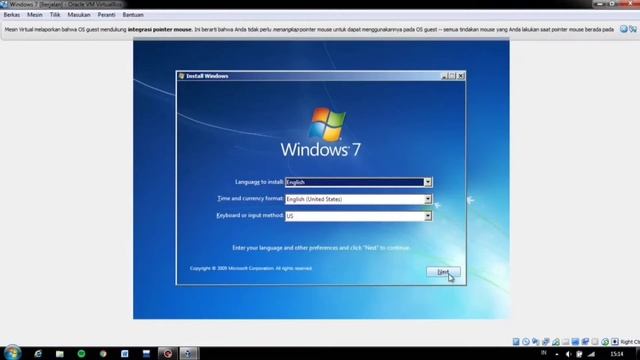
Task: Click the keyboard capture icon beside Right Ctrl
Action: pos(615,342)
